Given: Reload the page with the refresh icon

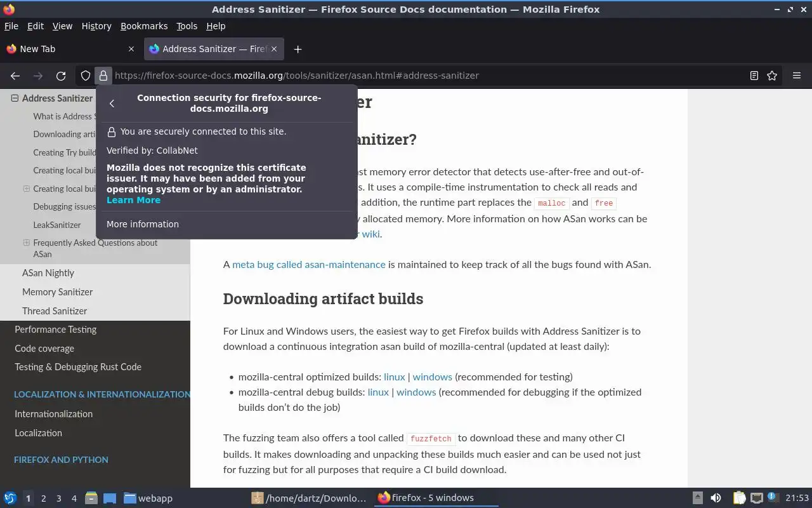Looking at the screenshot, I should pos(61,76).
